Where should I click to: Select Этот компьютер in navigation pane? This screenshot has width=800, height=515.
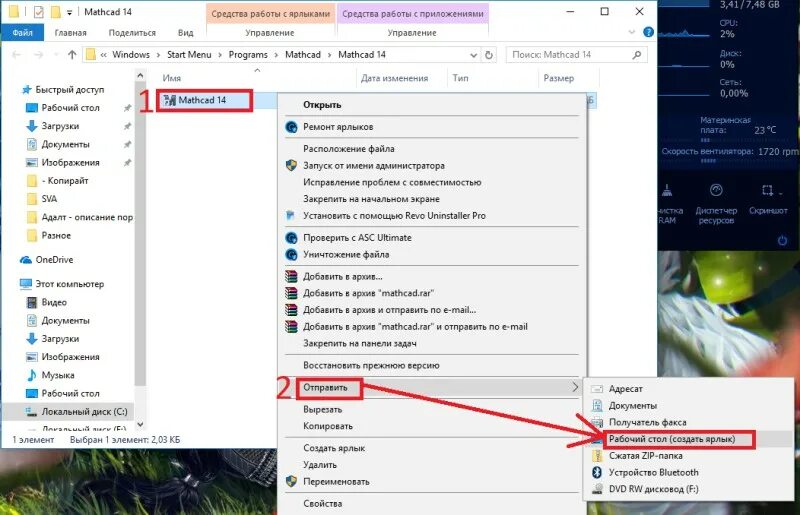point(70,284)
